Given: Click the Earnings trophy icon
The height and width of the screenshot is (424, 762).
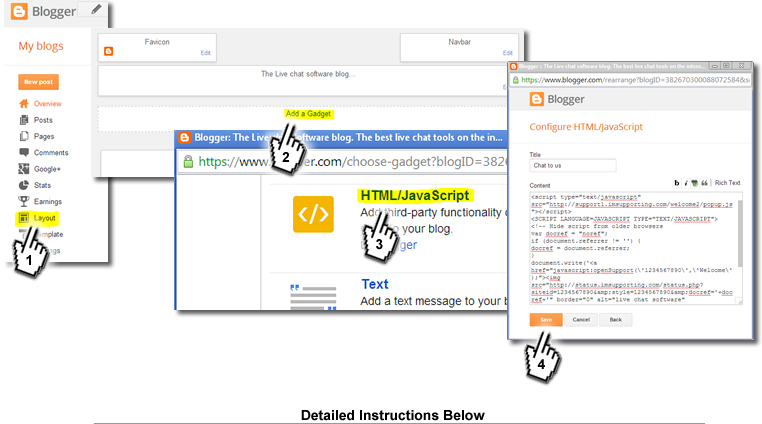Looking at the screenshot, I should click(x=24, y=201).
